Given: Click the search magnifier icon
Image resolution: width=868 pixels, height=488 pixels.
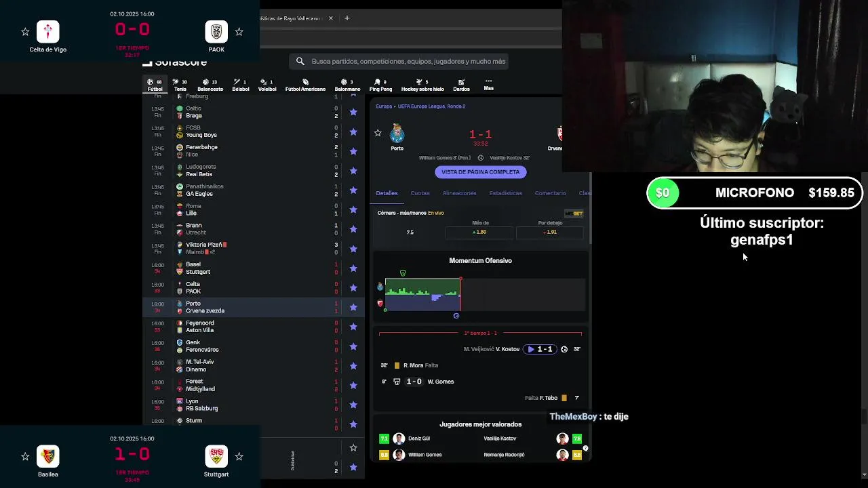Looking at the screenshot, I should click(300, 61).
